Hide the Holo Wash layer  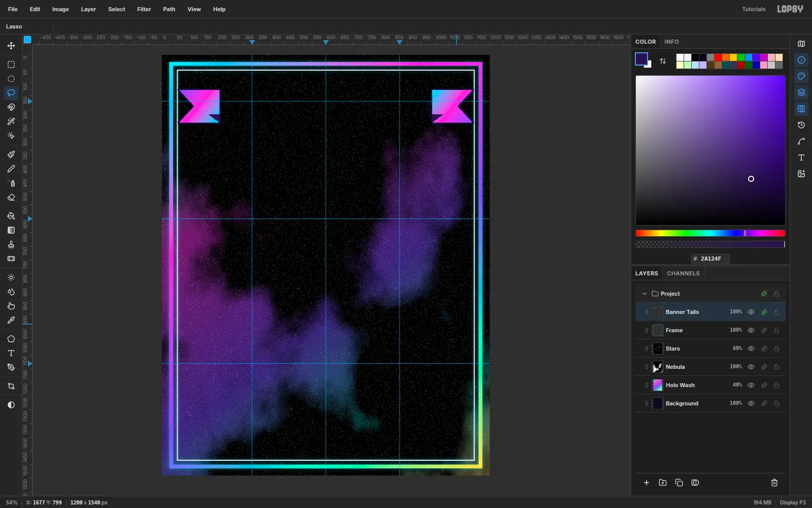click(751, 385)
